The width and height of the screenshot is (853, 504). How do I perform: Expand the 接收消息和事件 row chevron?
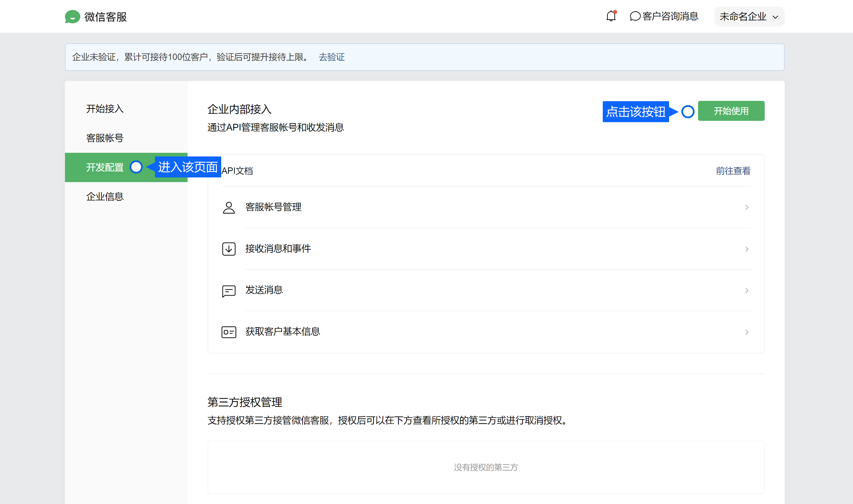point(747,249)
